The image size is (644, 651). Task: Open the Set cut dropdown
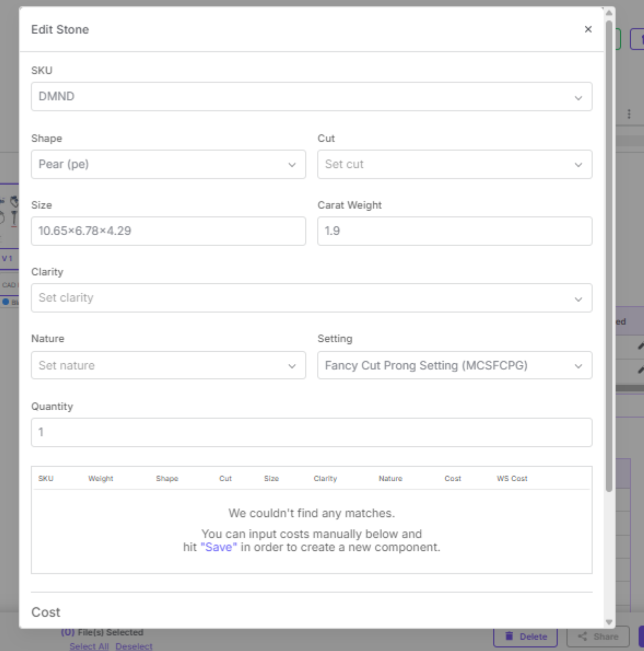tap(454, 164)
